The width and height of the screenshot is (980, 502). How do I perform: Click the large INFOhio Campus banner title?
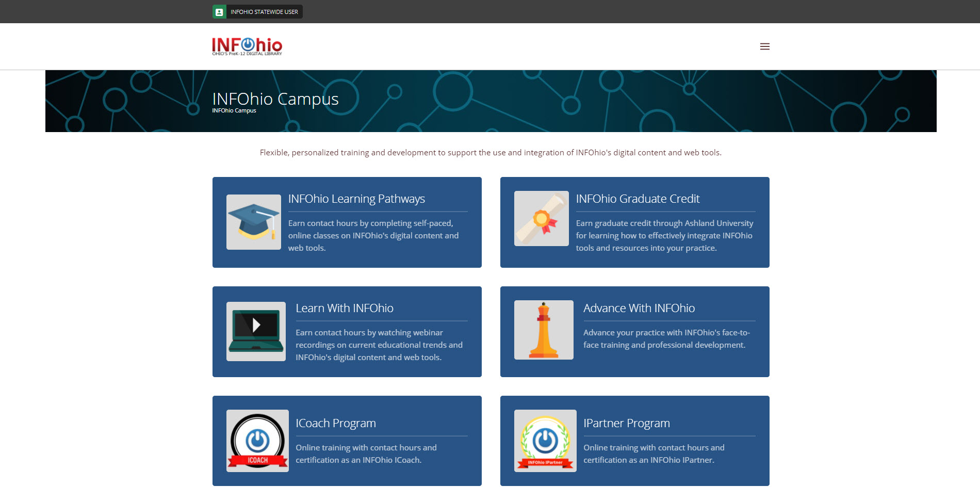pos(275,99)
